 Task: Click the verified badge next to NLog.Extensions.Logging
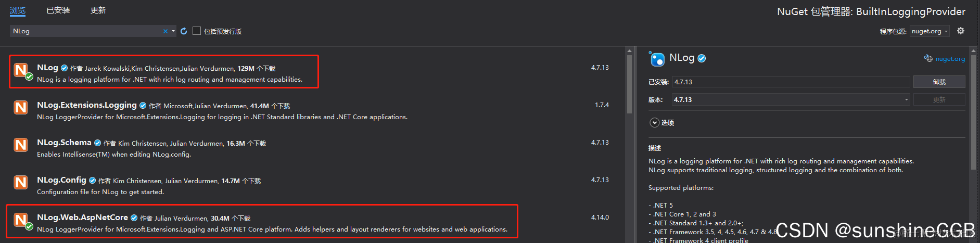143,106
